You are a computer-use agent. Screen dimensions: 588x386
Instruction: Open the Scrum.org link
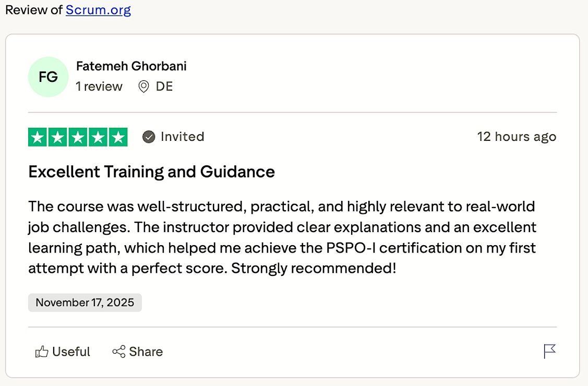(98, 10)
